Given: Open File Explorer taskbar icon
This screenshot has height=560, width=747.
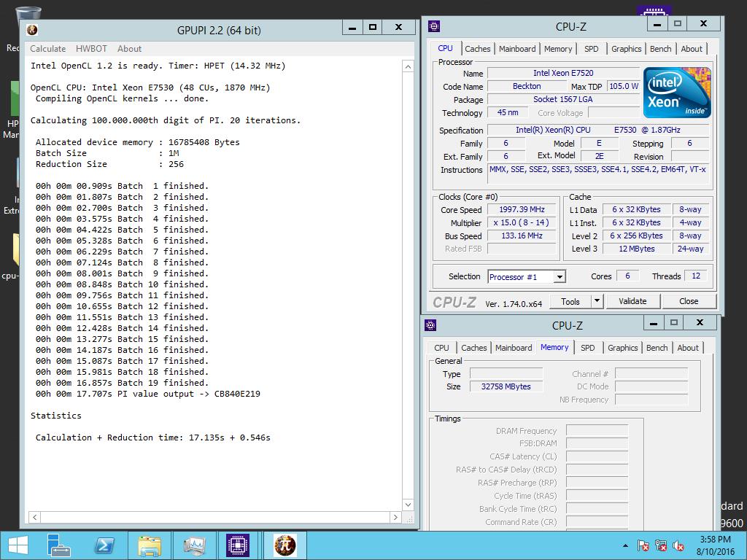Looking at the screenshot, I should point(149,545).
